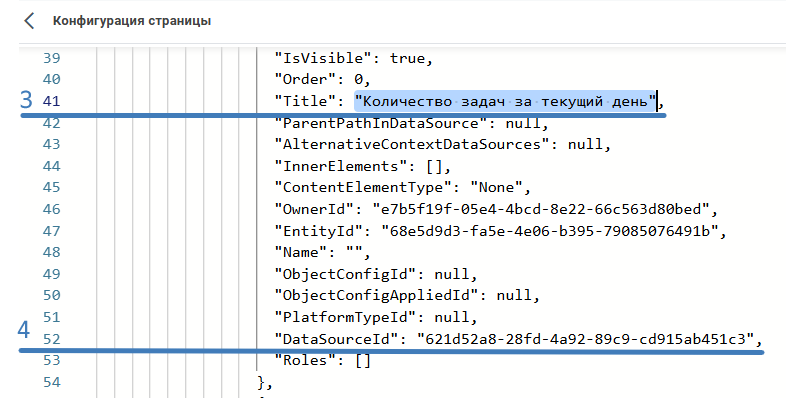Click line number 54 in the gutter
The width and height of the screenshot is (786, 398).
click(x=52, y=382)
